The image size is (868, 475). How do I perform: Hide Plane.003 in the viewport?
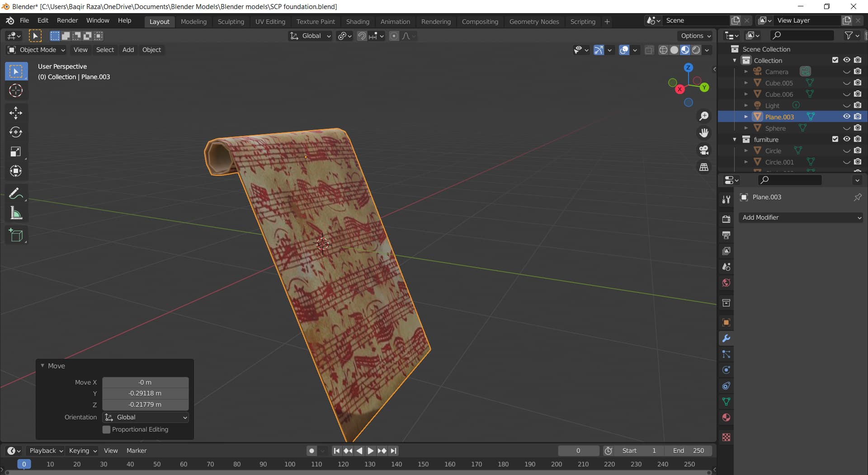point(846,116)
